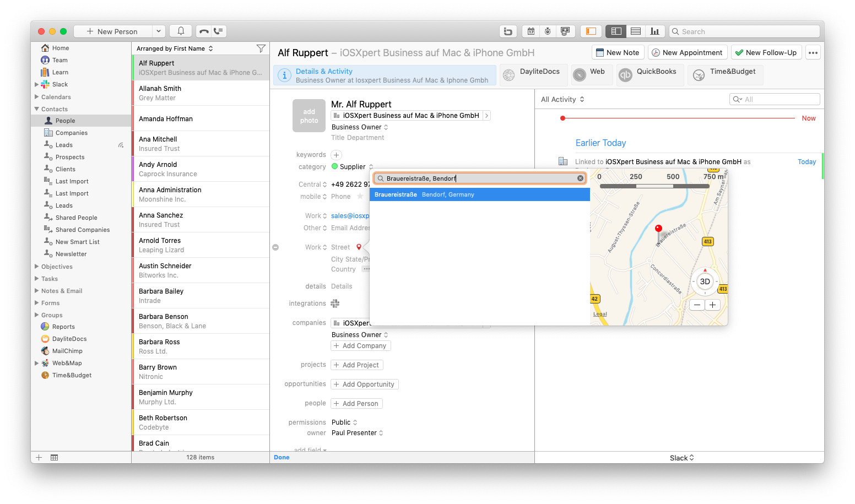This screenshot has width=855, height=504.
Task: Click the more options ellipsis button
Action: point(813,52)
